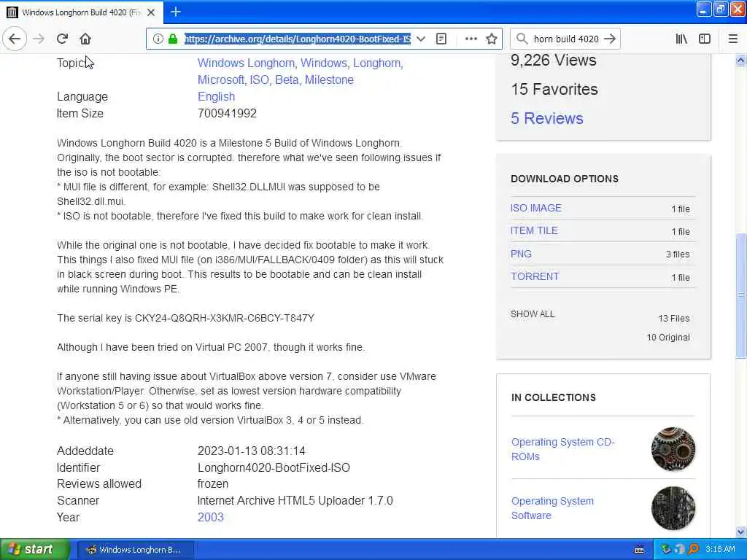Open the 2003 year link
This screenshot has height=560, width=747.
[211, 517]
